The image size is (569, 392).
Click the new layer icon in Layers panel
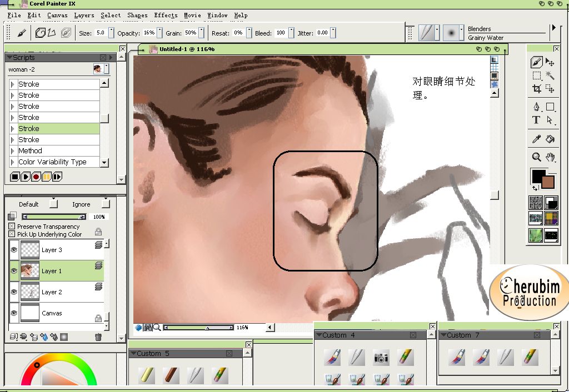tap(34, 337)
